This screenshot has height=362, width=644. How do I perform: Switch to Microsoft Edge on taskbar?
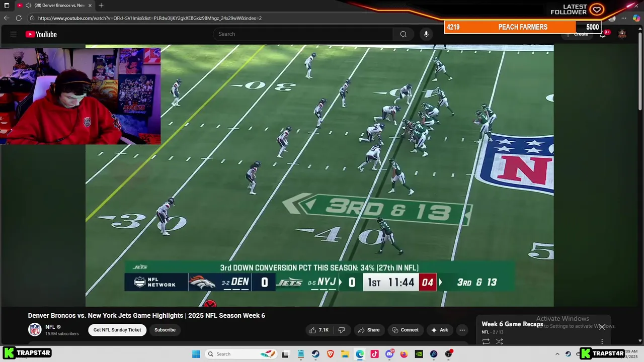pos(360,354)
